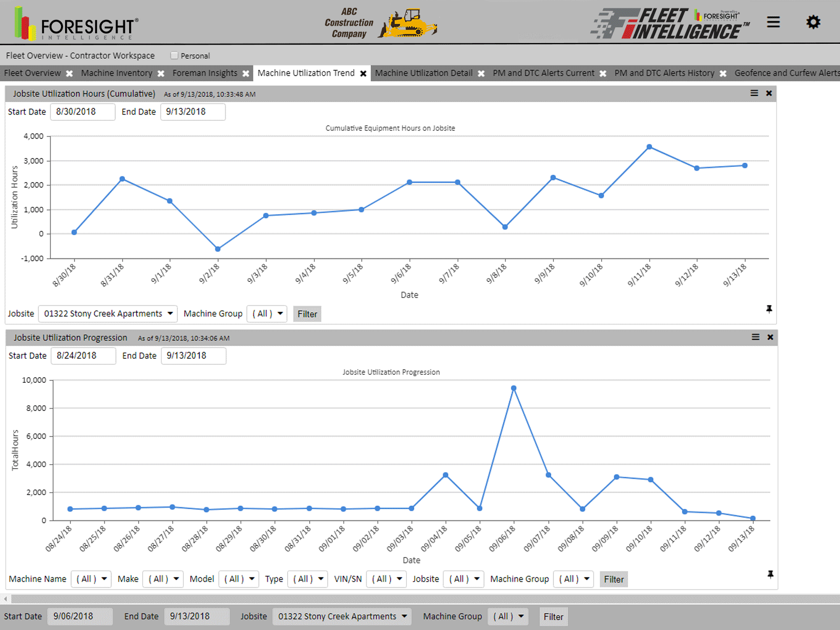Switch to PM and DTC Alerts History tab
840x630 pixels.
pos(664,73)
